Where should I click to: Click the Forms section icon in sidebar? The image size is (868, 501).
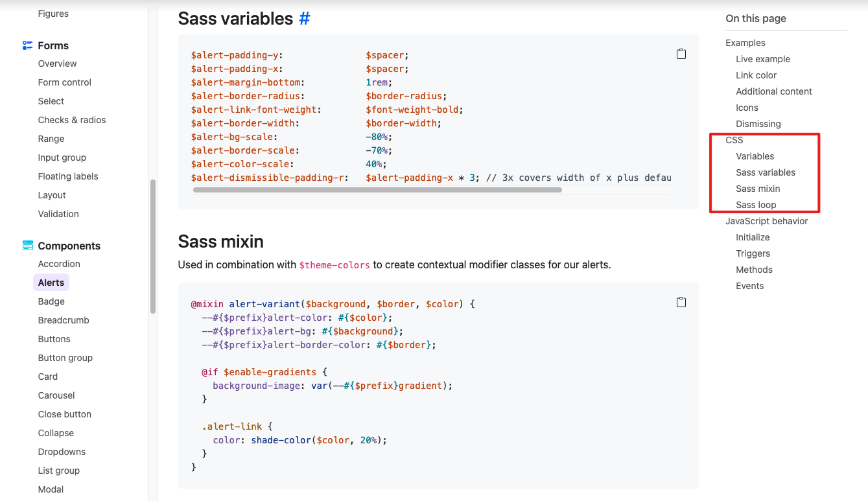(x=27, y=45)
